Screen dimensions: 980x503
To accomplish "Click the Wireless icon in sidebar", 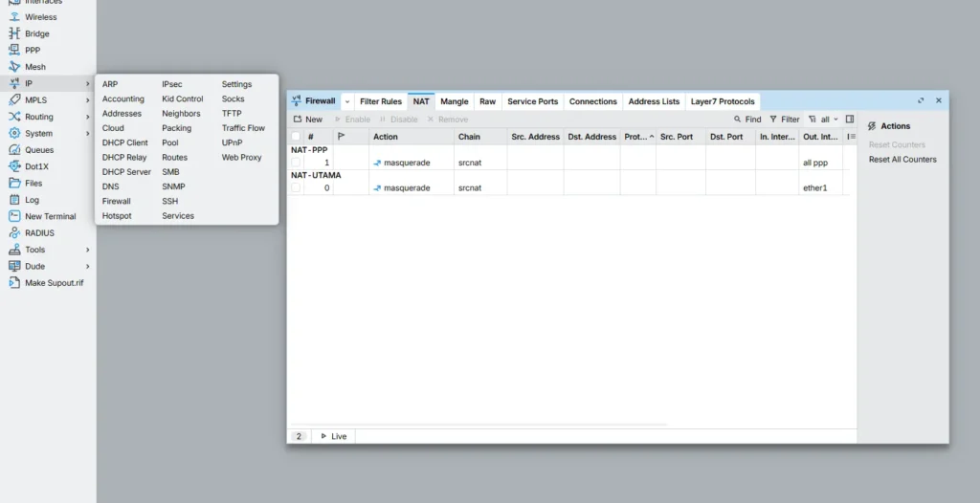I will click(14, 17).
